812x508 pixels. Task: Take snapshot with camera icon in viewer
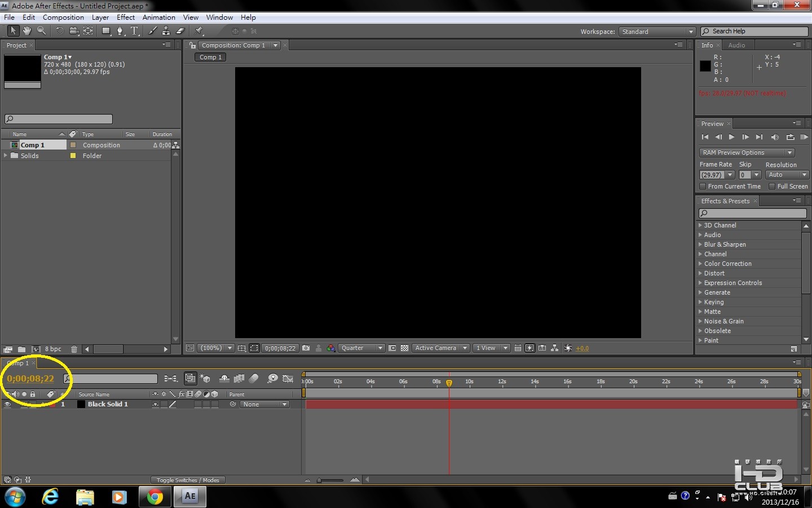pyautogui.click(x=306, y=348)
